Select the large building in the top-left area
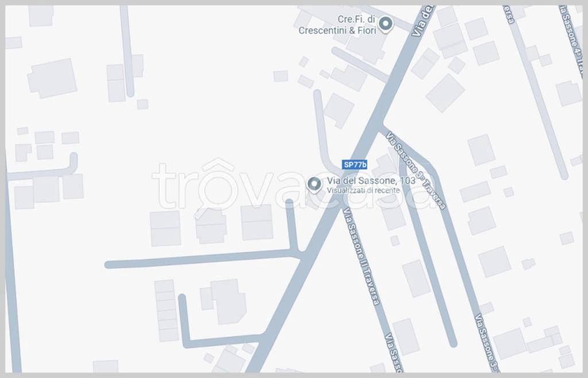This screenshot has width=588, height=378. click(52, 78)
